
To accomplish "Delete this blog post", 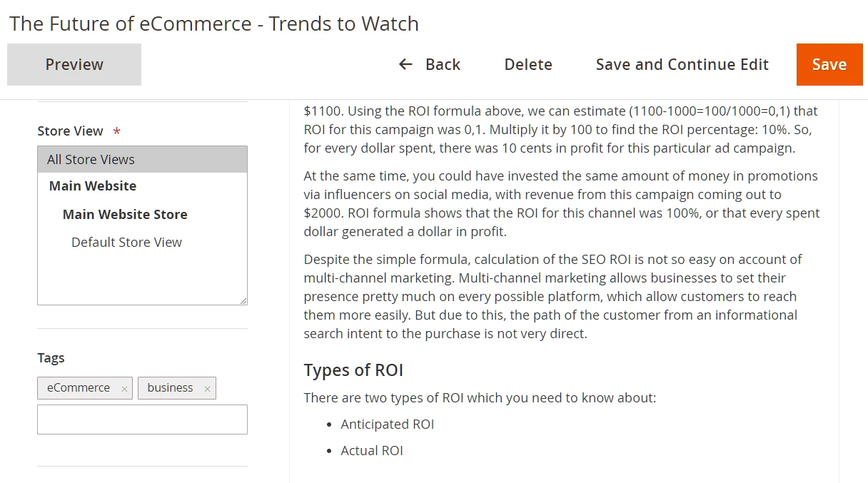I will 528,64.
